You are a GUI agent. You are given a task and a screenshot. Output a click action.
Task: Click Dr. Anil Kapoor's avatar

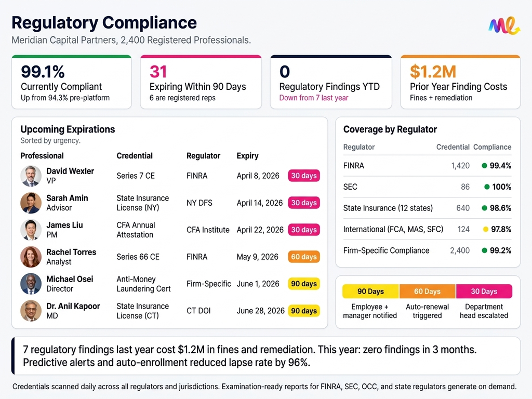click(x=31, y=311)
